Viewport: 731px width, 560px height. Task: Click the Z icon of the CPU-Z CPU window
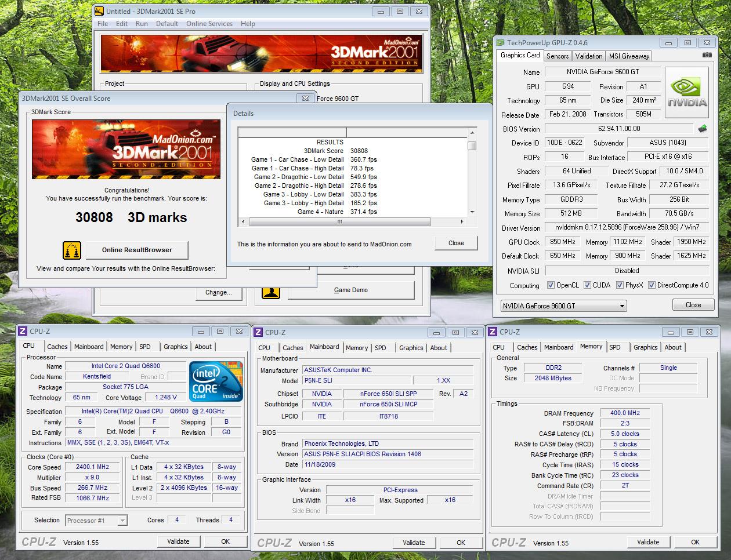tap(23, 331)
